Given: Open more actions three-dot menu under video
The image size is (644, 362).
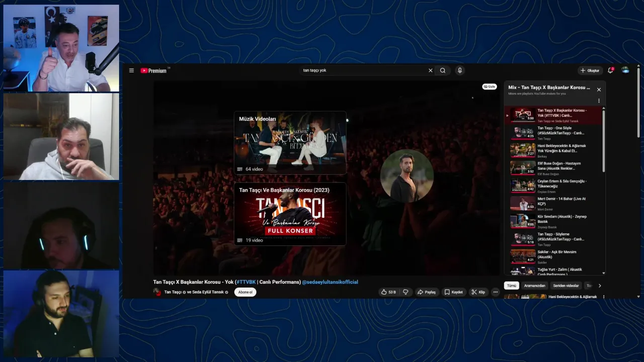Looking at the screenshot, I should click(x=496, y=292).
